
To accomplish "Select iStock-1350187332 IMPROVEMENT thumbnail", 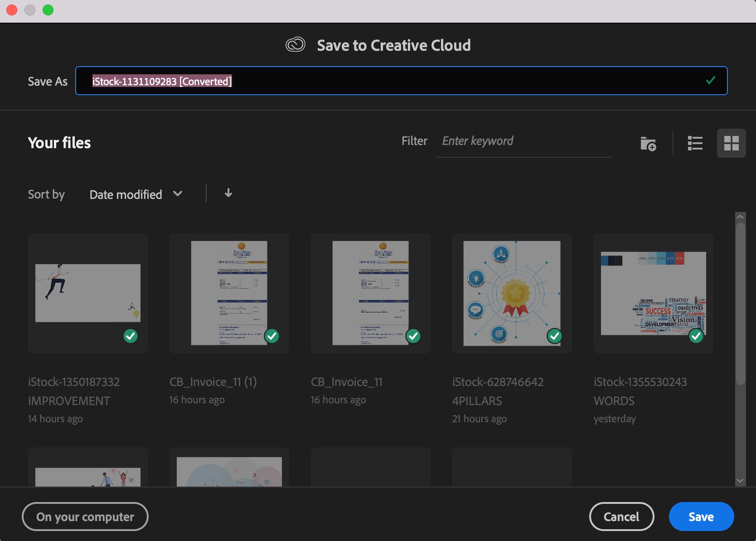I will (88, 293).
